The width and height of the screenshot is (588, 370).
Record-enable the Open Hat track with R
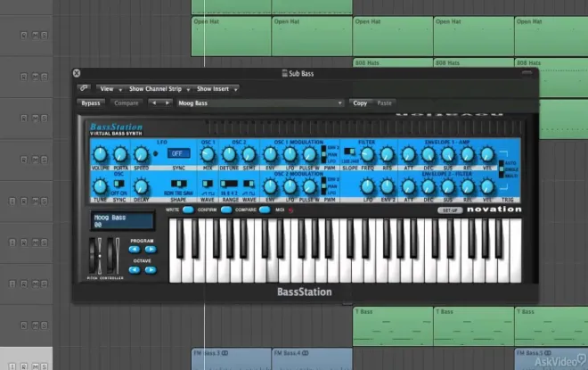(24, 36)
